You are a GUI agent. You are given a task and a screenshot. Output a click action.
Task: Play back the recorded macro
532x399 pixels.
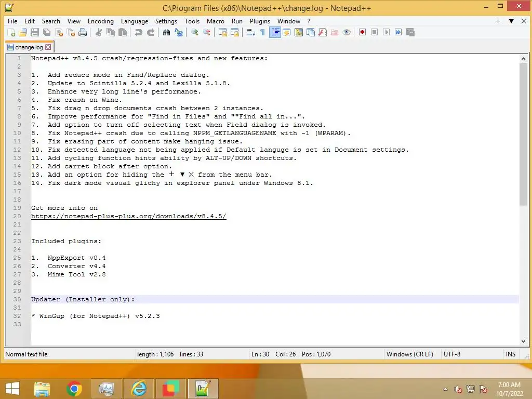(x=386, y=32)
